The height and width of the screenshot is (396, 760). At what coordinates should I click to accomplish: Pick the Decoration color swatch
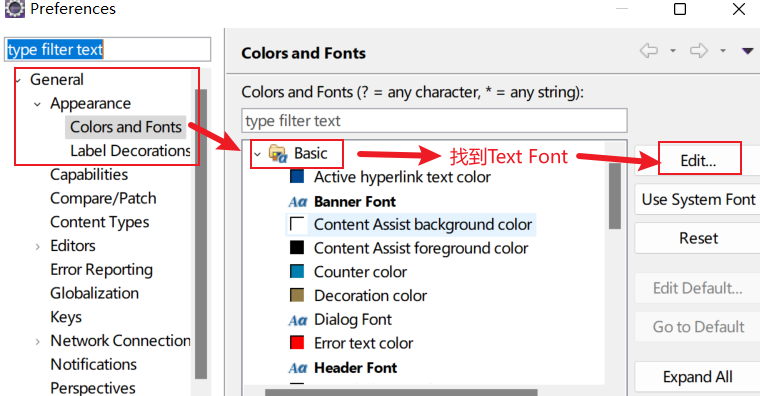click(297, 295)
